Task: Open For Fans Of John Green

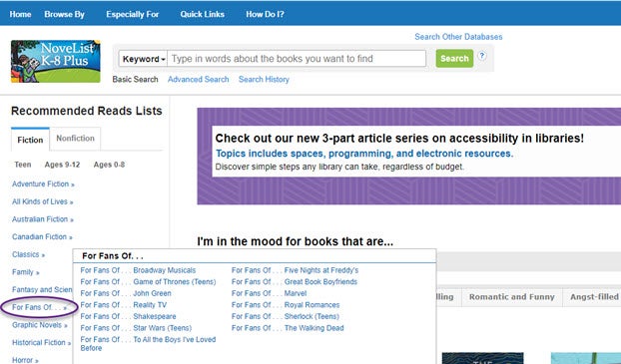Action: [x=126, y=293]
